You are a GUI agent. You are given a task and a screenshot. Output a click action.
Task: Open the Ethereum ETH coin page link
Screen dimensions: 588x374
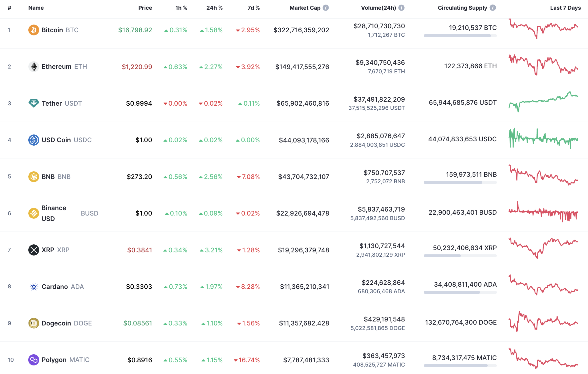coord(56,67)
